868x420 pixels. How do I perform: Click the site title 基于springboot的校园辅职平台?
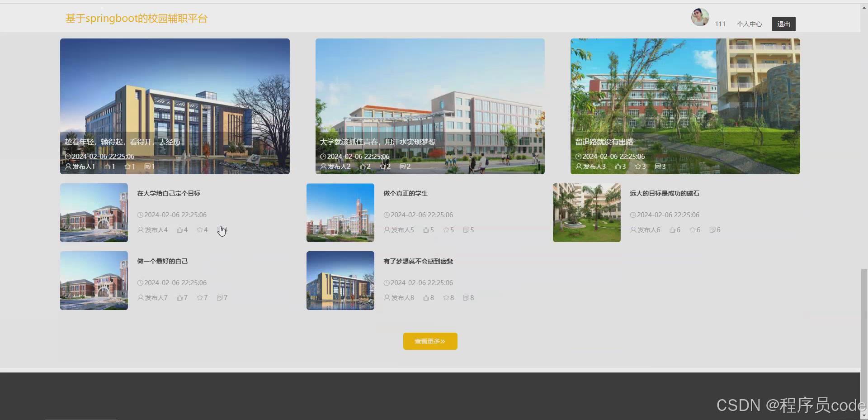tap(137, 19)
